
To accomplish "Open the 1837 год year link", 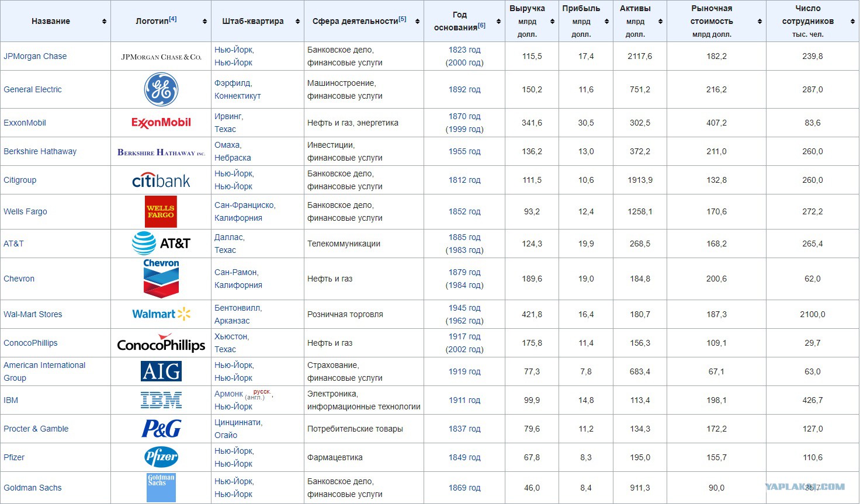I will coord(464,429).
